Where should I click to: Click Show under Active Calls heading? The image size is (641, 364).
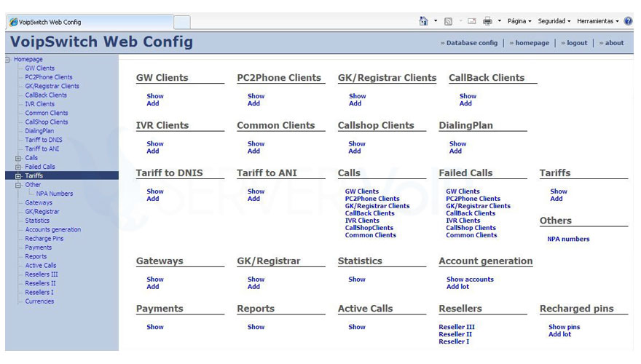pyautogui.click(x=357, y=327)
